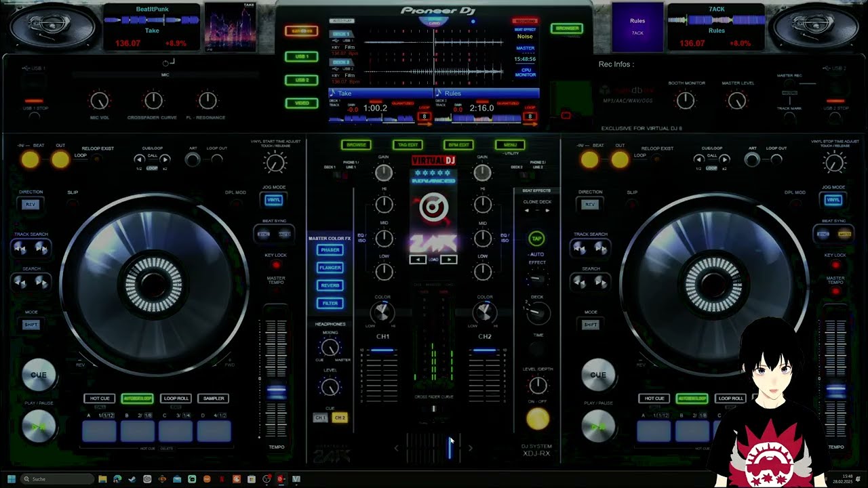868x488 pixels.
Task: Set loop OUT point on left deck
Action: [60, 159]
